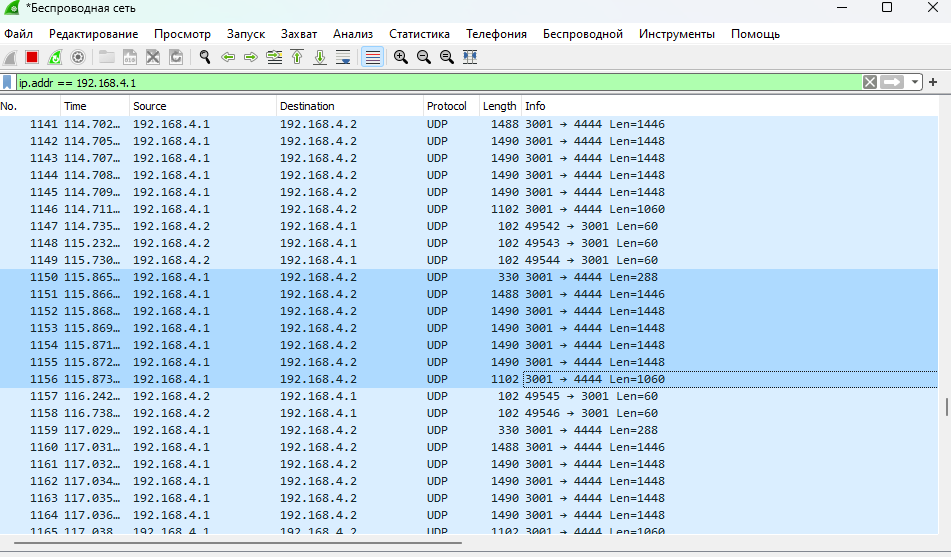951x557 pixels.
Task: Select packet 1160 with Len=1446
Action: coord(469,447)
